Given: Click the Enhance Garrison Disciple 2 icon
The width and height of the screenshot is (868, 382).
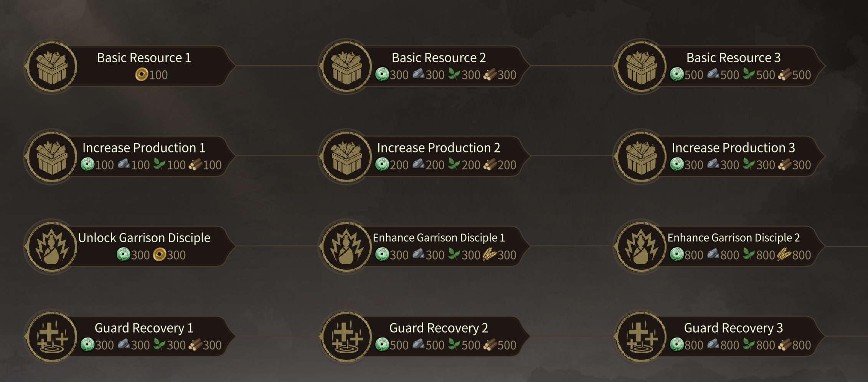Looking at the screenshot, I should pyautogui.click(x=641, y=247).
